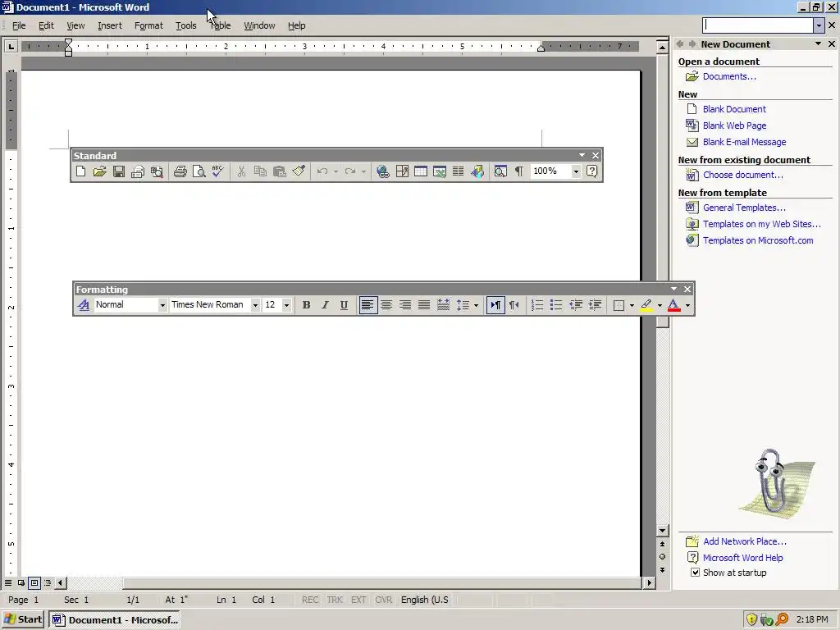Open the Highlight color dropdown arrow
Screen dimensions: 840x630
pos(660,305)
